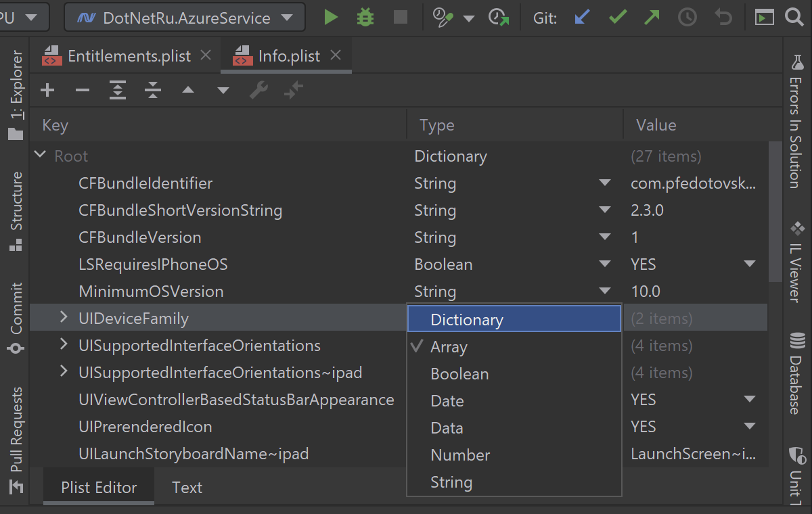The width and height of the screenshot is (812, 514).
Task: Choose Array in the type popup
Action: 514,347
